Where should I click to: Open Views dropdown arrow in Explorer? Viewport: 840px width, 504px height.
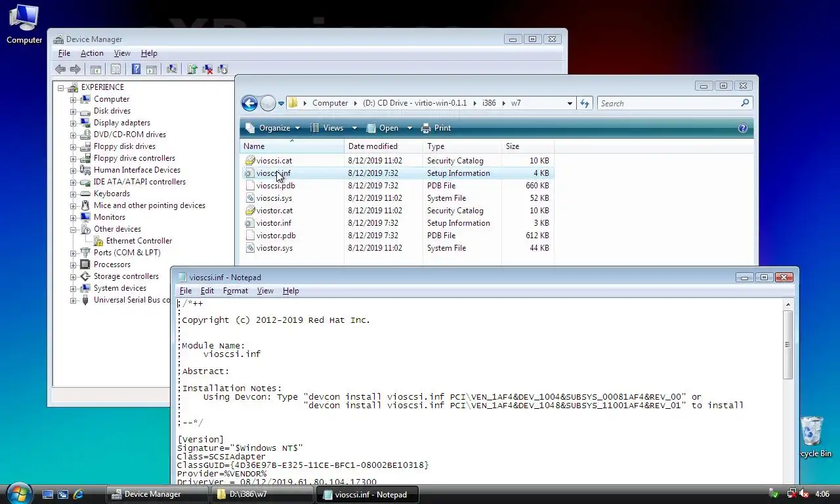click(x=354, y=128)
